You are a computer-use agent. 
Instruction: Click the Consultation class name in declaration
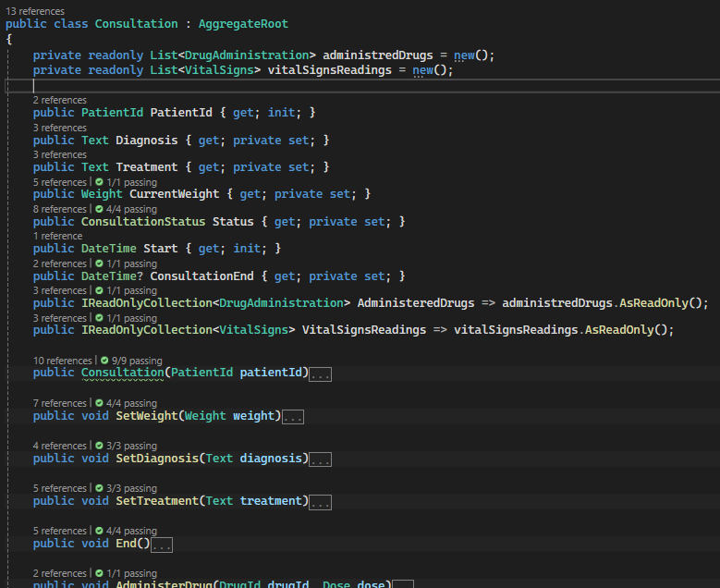click(x=137, y=24)
